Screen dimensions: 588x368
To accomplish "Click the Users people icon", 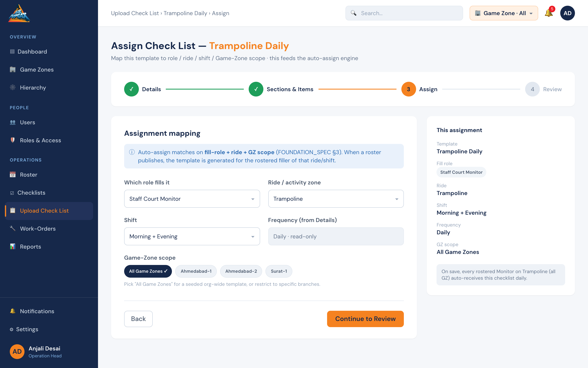I will pyautogui.click(x=13, y=122).
